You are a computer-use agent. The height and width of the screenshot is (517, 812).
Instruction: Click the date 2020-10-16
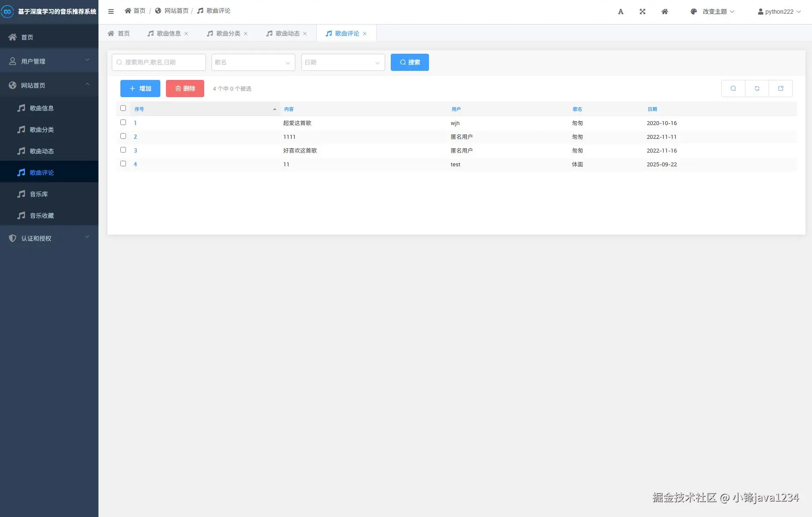pyautogui.click(x=662, y=123)
